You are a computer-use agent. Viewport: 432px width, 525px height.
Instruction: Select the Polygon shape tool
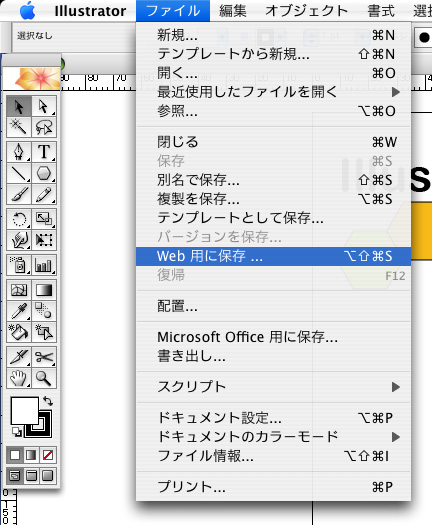click(x=44, y=173)
